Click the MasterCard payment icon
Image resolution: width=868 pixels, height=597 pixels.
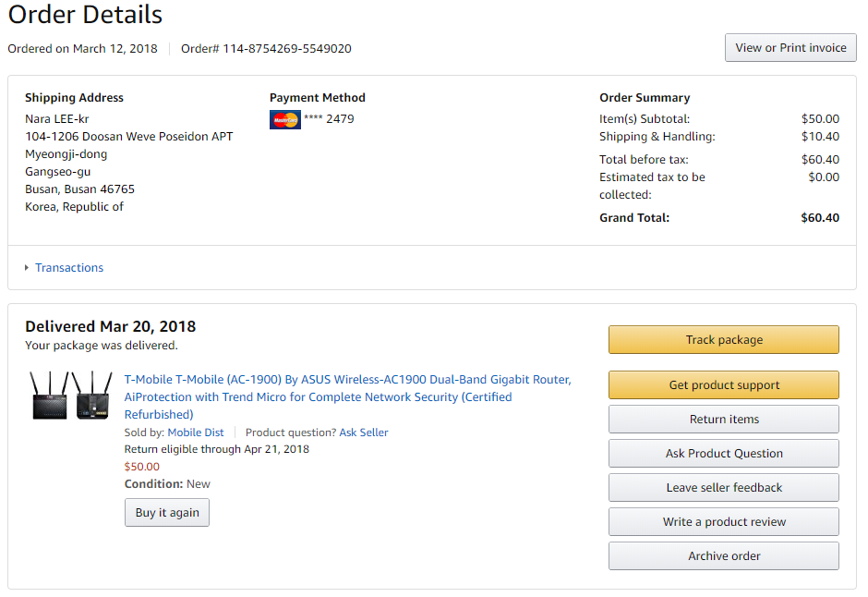285,119
